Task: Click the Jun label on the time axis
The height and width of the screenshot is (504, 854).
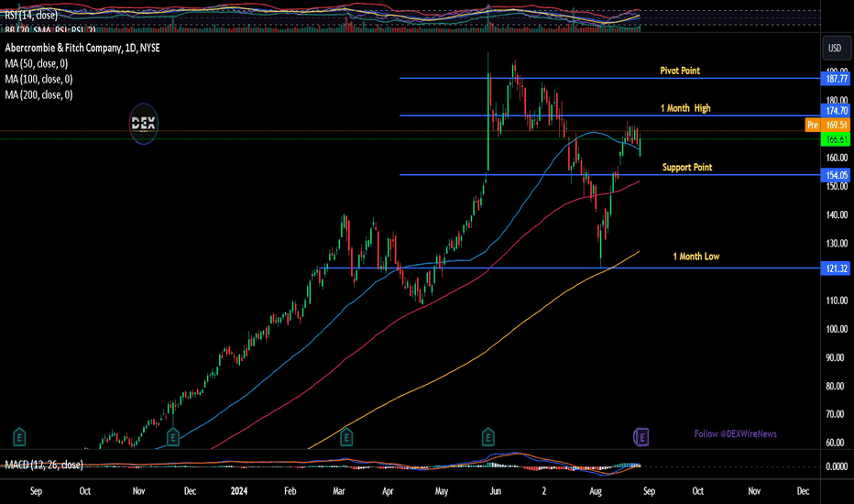Action: pos(495,491)
